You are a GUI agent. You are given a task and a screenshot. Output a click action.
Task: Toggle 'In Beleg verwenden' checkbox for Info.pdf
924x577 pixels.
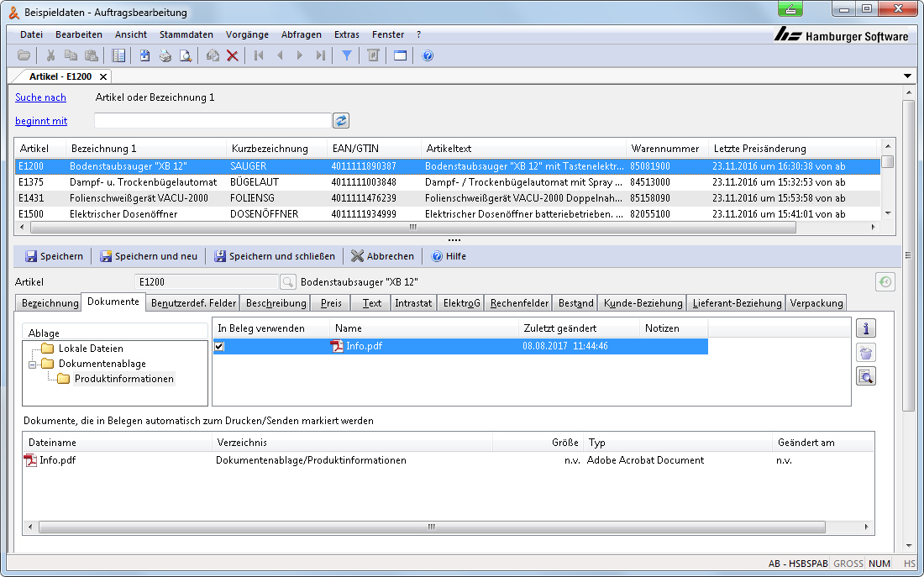click(219, 346)
